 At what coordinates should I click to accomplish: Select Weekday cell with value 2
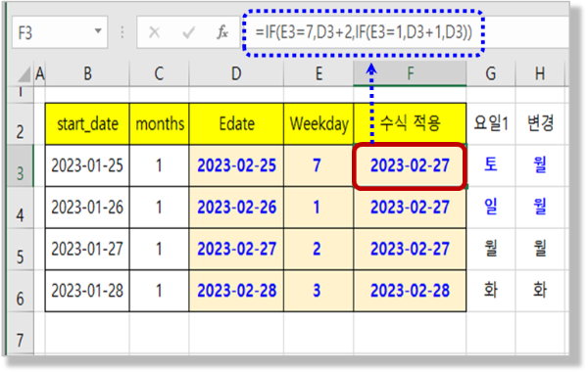pyautogui.click(x=318, y=249)
